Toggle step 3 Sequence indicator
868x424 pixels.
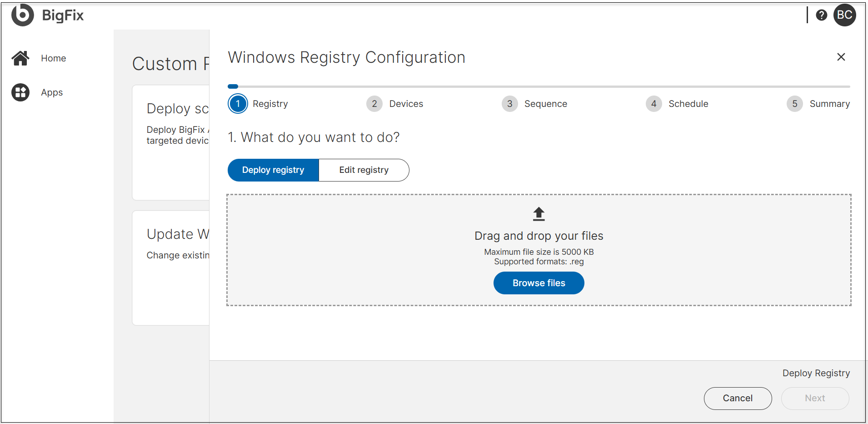509,104
